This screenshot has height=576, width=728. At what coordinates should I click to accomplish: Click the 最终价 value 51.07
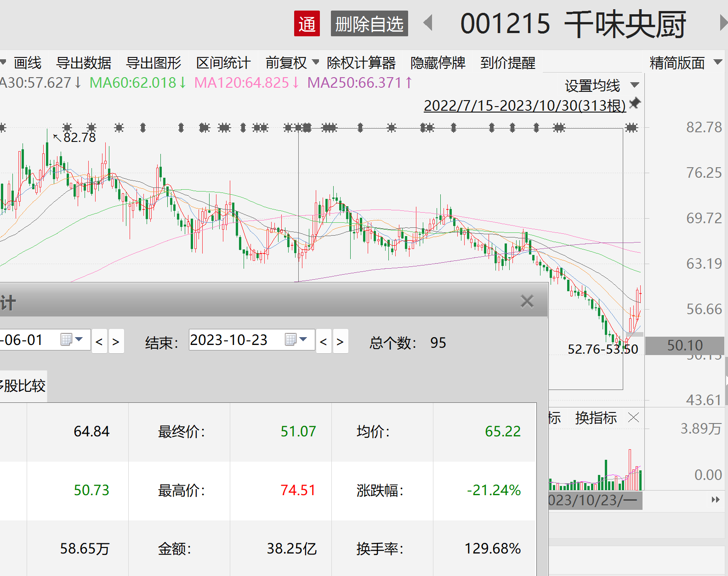298,431
